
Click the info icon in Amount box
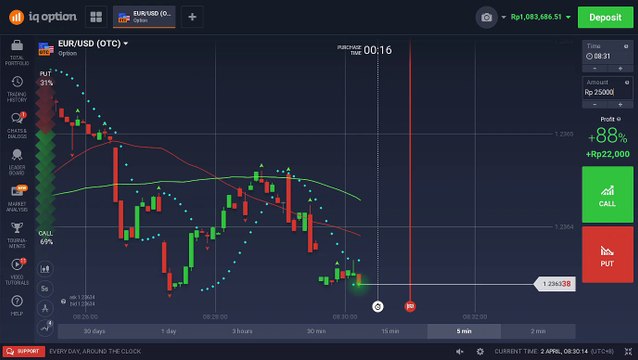pyautogui.click(x=627, y=83)
